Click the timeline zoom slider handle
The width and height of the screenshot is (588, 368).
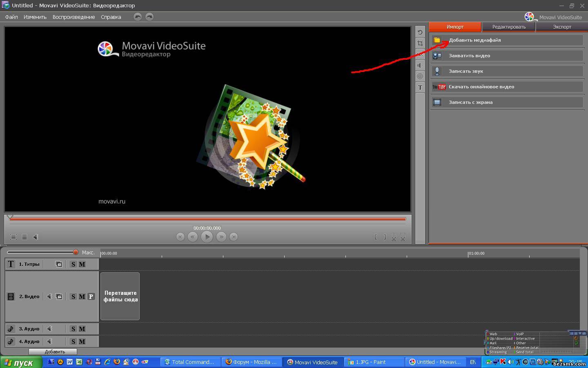pyautogui.click(x=76, y=252)
